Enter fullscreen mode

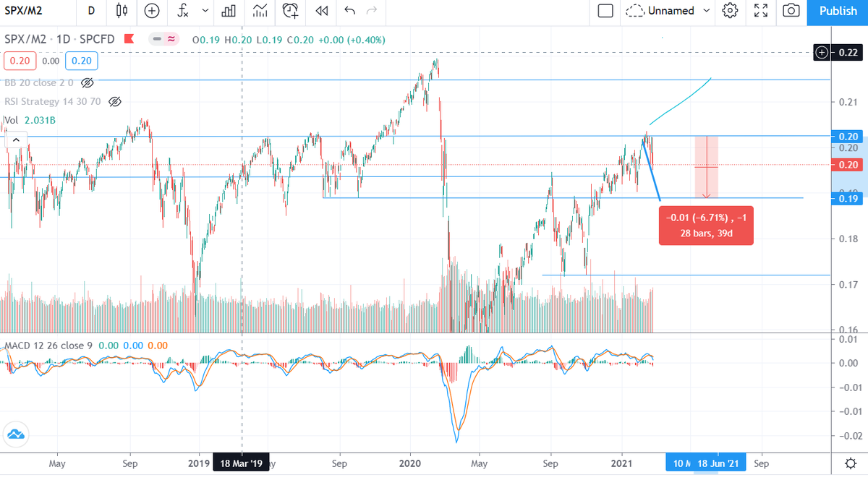(x=760, y=11)
